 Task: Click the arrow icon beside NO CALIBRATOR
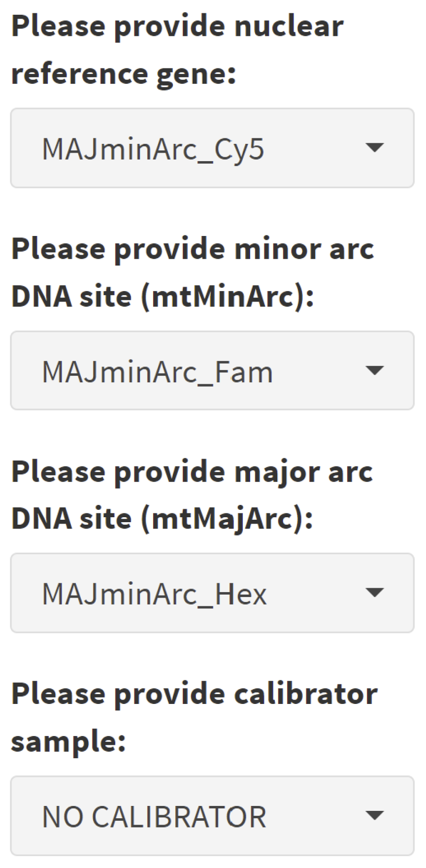pyautogui.click(x=375, y=815)
